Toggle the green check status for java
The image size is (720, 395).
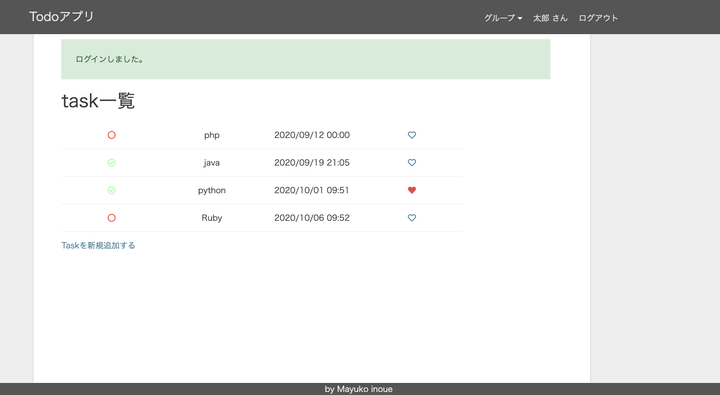coord(112,163)
